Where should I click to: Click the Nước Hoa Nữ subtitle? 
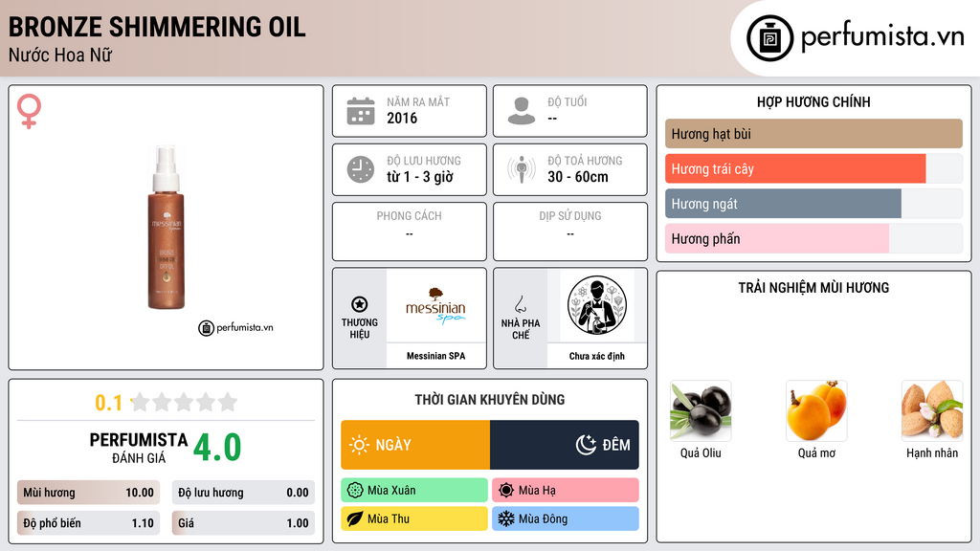(x=60, y=55)
